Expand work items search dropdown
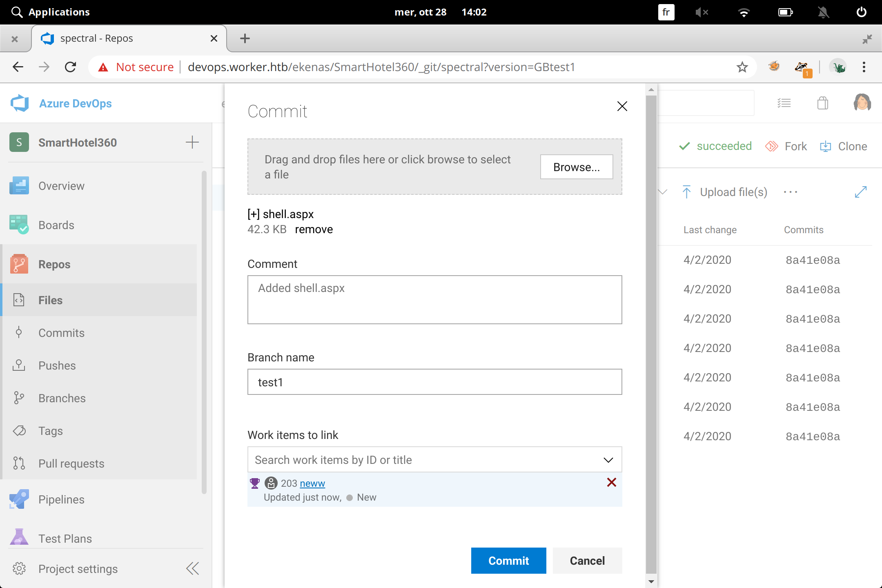Image resolution: width=882 pixels, height=588 pixels. [x=608, y=460]
